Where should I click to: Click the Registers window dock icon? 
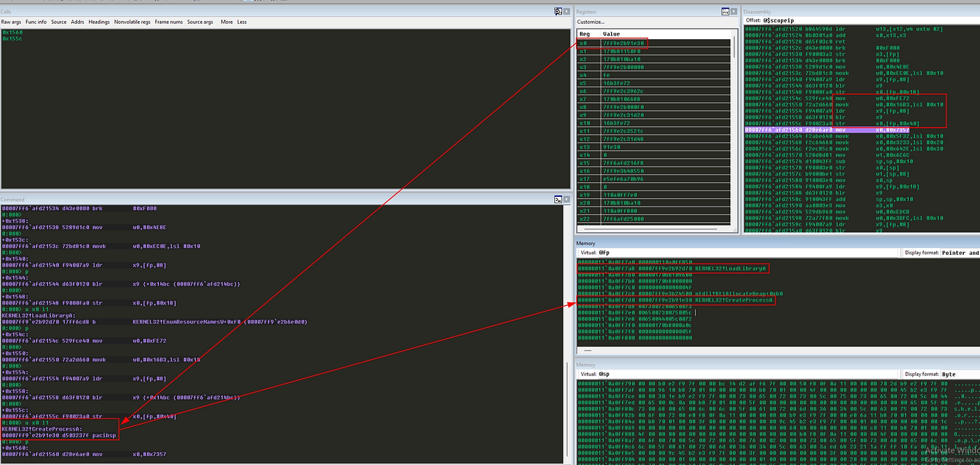[x=726, y=11]
